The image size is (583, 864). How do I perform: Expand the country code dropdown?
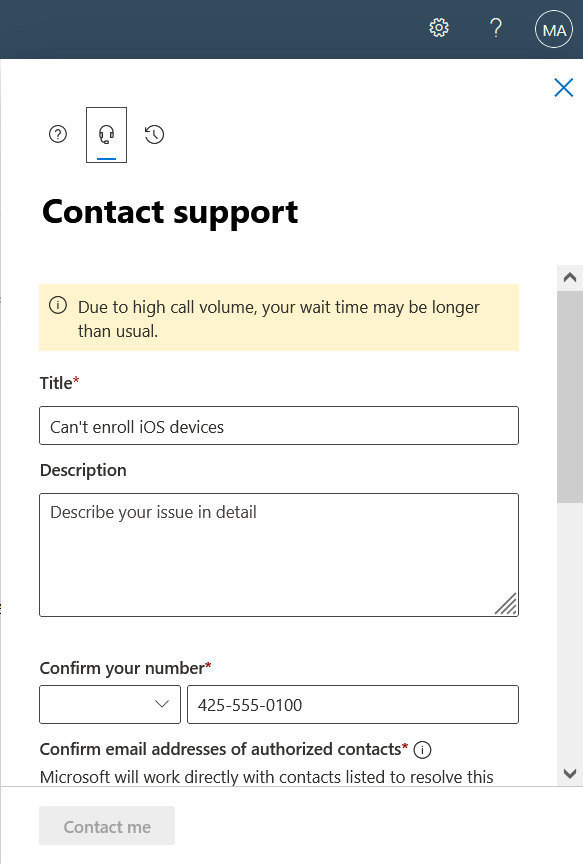tap(110, 704)
